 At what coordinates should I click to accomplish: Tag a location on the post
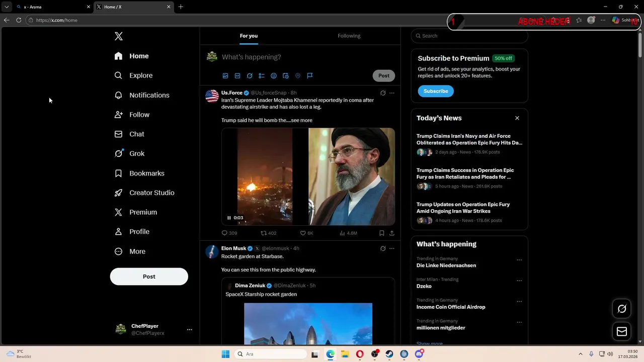point(298,76)
